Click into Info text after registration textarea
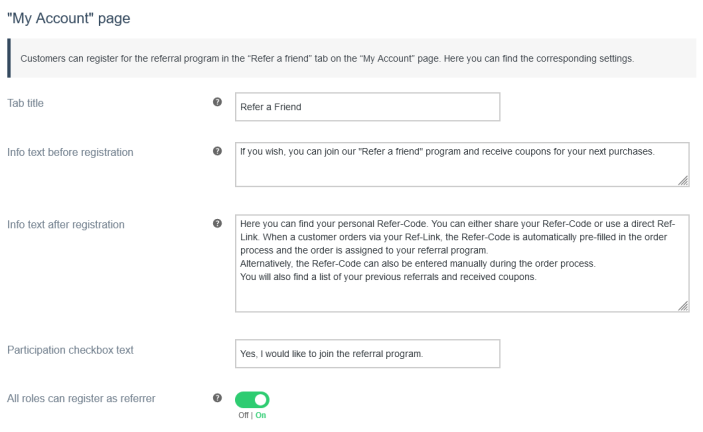Image resolution: width=703 pixels, height=432 pixels. (x=462, y=264)
